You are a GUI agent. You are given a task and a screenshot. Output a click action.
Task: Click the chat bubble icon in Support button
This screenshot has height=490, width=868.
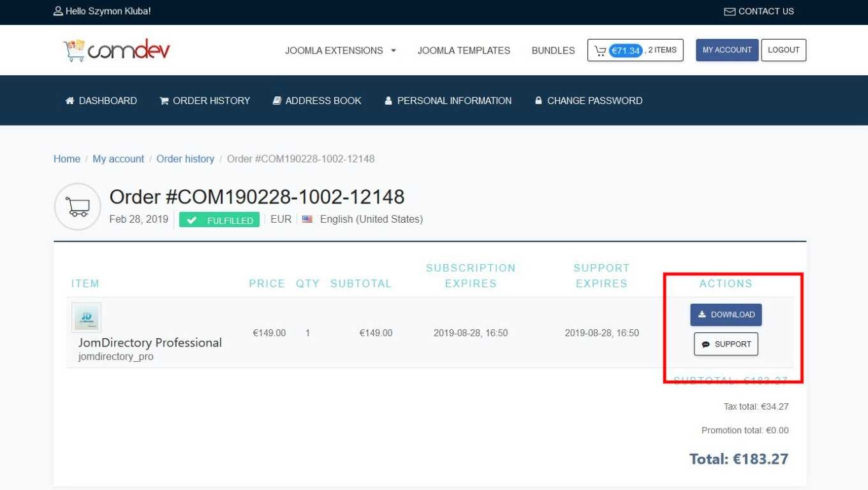(x=706, y=345)
